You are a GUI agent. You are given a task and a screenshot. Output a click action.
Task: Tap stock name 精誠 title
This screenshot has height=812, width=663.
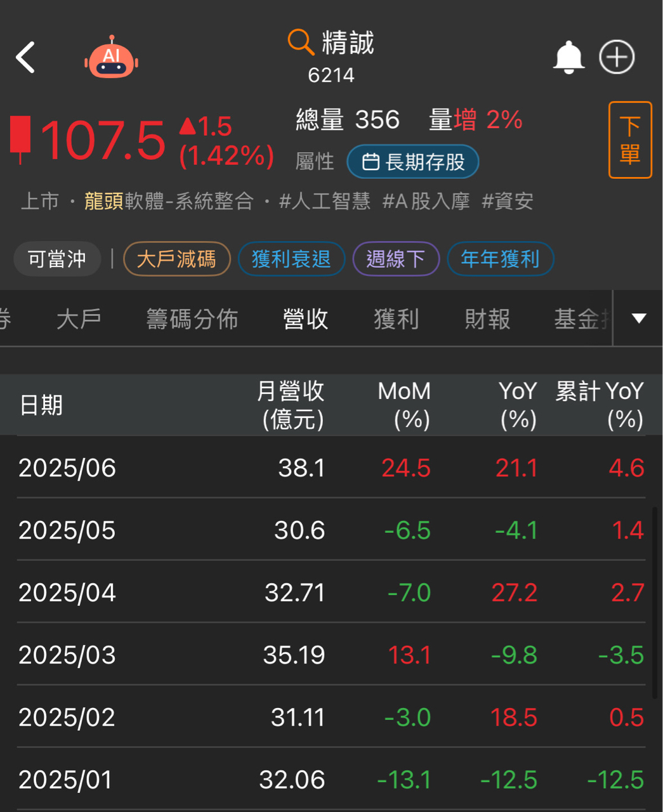348,43
